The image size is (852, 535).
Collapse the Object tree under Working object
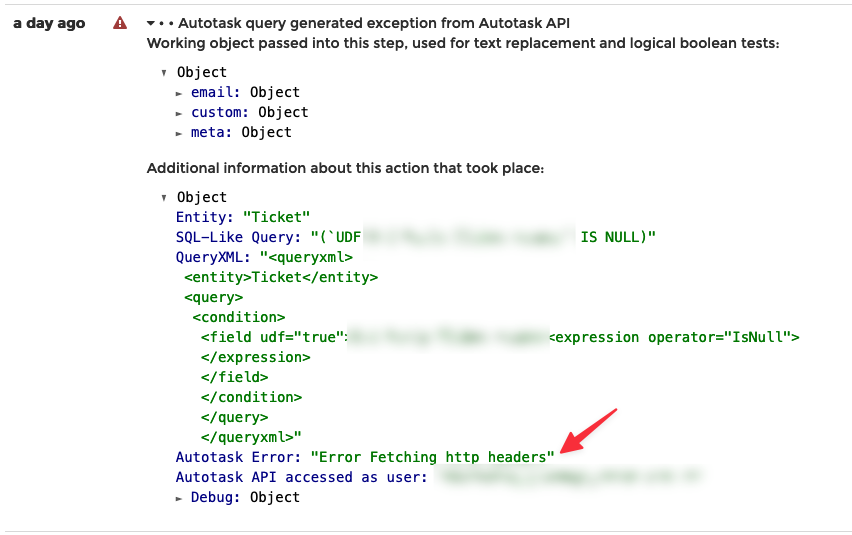(x=164, y=73)
